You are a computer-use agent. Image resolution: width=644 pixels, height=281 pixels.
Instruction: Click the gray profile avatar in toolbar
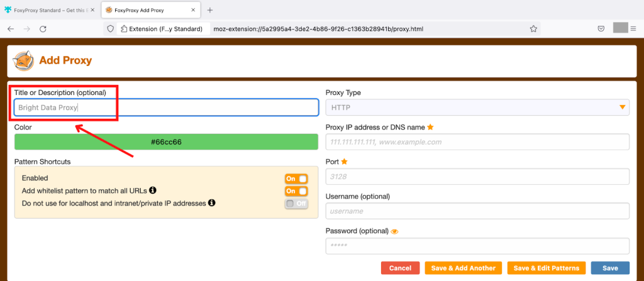click(x=621, y=28)
